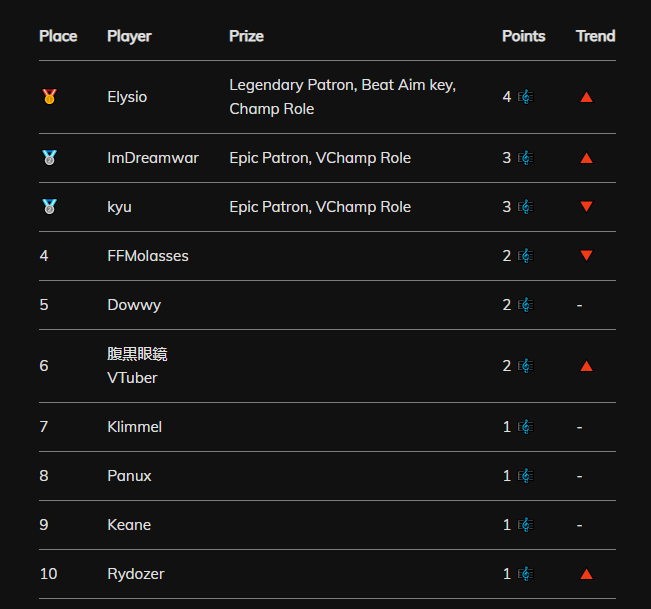651x609 pixels.
Task: Open player name FFMolasses
Action: (148, 256)
